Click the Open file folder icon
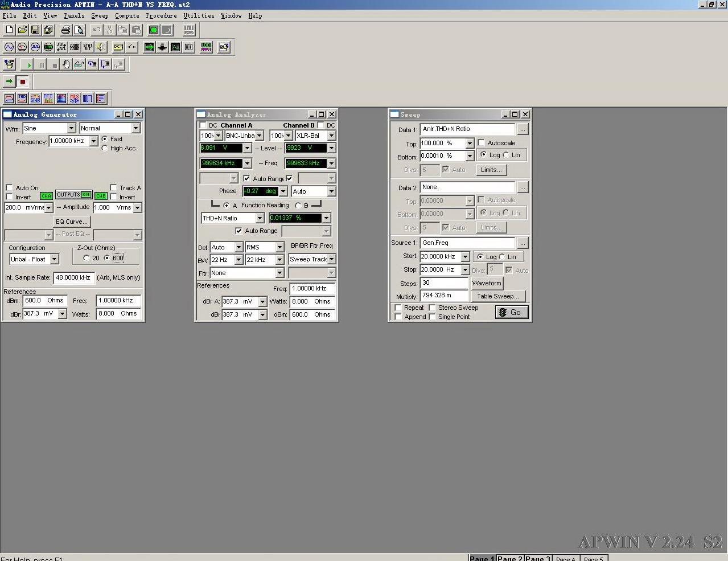This screenshot has width=728, height=561. pos(22,30)
